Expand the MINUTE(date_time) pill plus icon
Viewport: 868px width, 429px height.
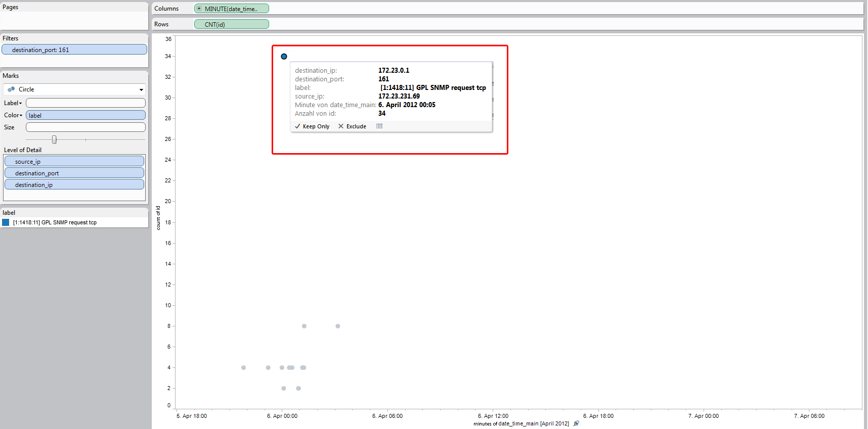point(199,9)
